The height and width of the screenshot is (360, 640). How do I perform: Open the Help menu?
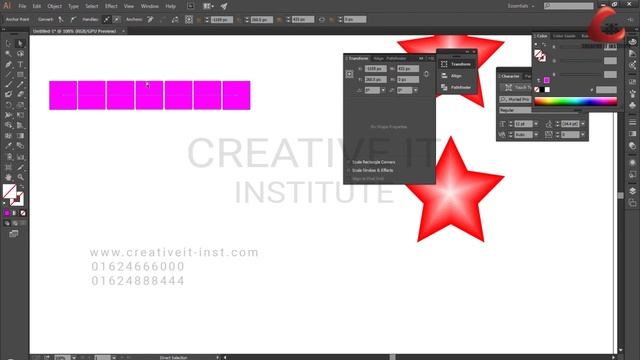(170, 6)
